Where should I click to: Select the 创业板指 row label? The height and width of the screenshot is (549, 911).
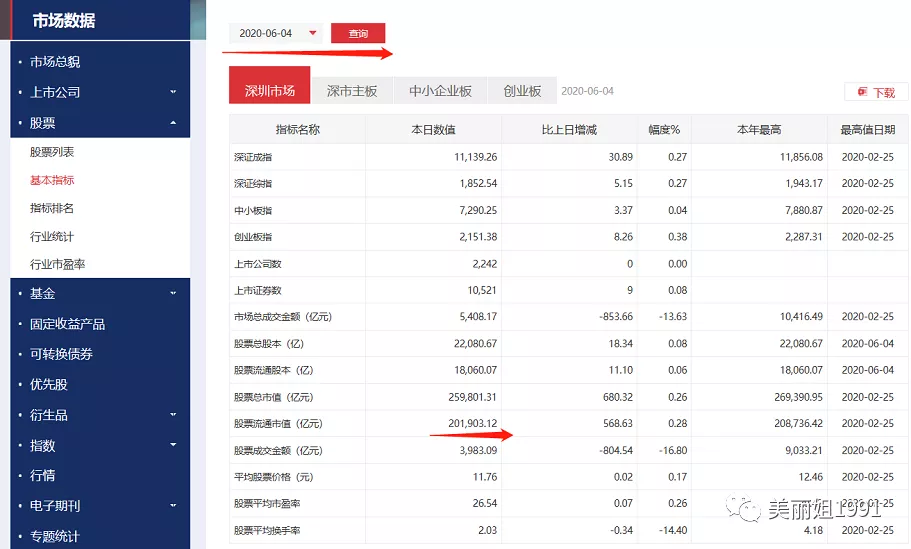tap(253, 237)
